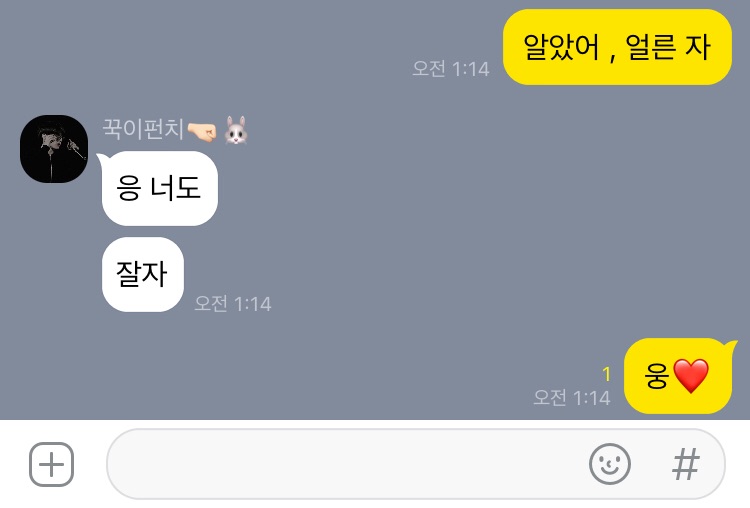
Task: Tap the rabbit emoji beside name
Action: [236, 130]
